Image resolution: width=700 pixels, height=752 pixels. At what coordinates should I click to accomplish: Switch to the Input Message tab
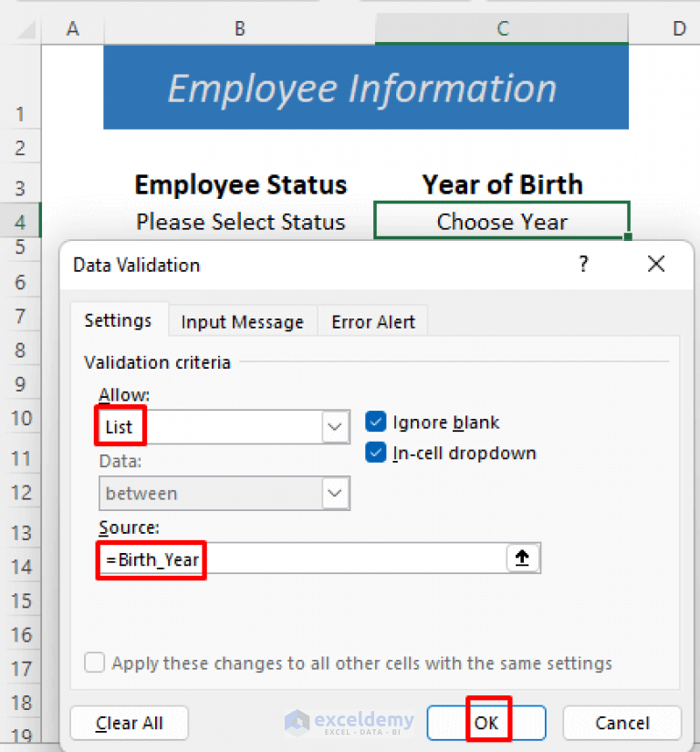[242, 321]
